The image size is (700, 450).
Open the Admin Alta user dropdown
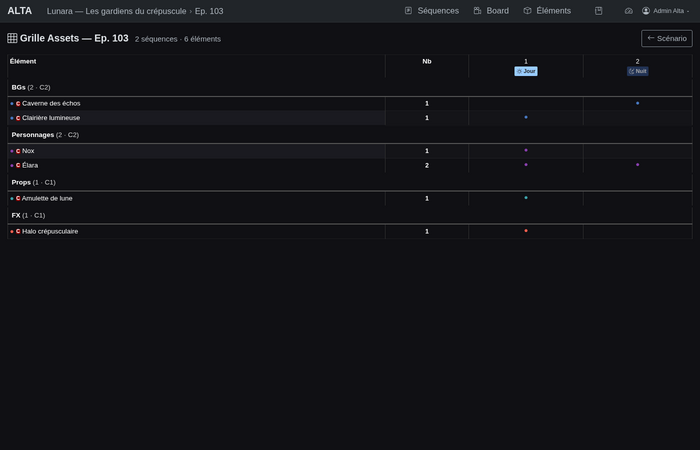pyautogui.click(x=665, y=11)
